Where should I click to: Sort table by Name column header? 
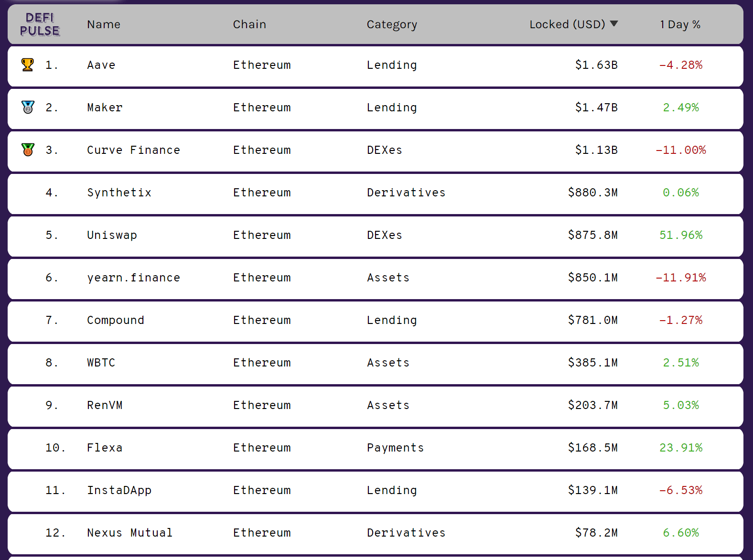(104, 24)
